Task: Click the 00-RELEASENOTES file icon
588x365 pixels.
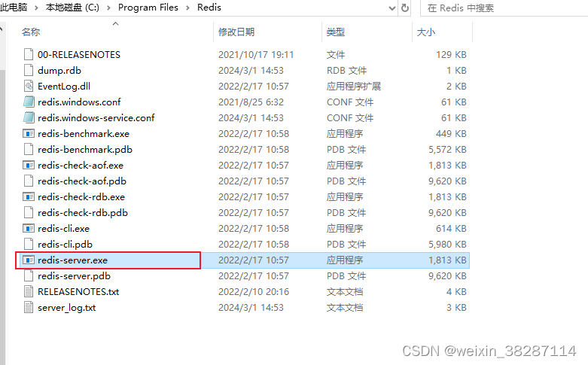Action: [x=29, y=55]
